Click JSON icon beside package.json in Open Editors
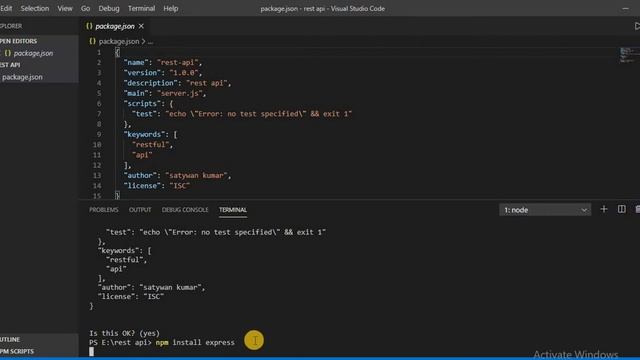 [x=7, y=53]
